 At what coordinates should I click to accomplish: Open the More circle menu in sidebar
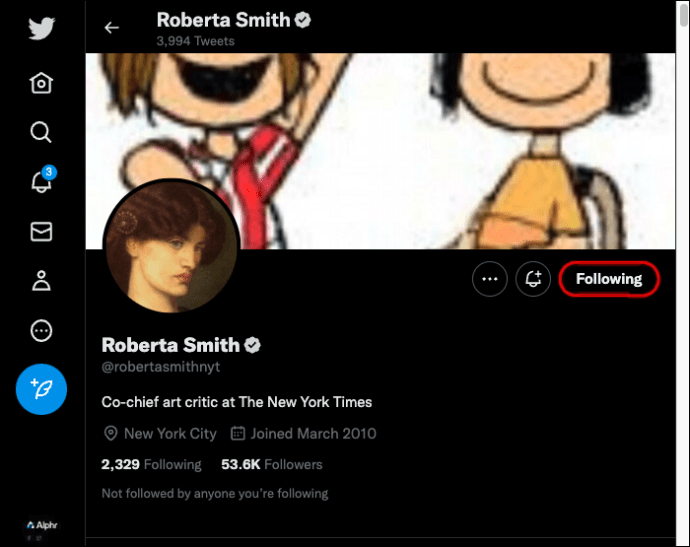[41, 331]
